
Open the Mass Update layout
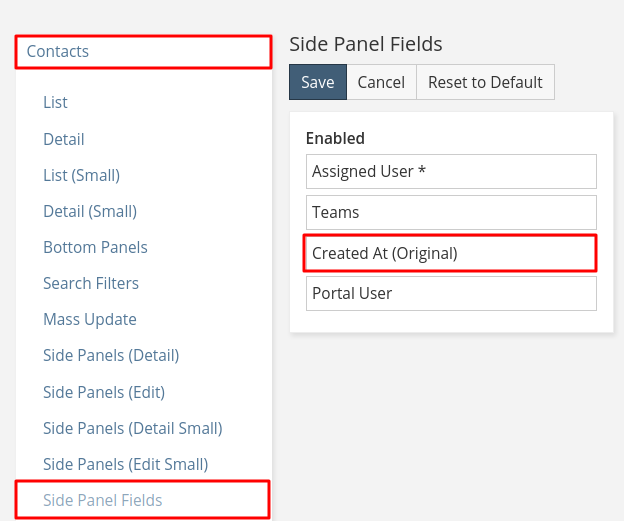pyautogui.click(x=89, y=319)
